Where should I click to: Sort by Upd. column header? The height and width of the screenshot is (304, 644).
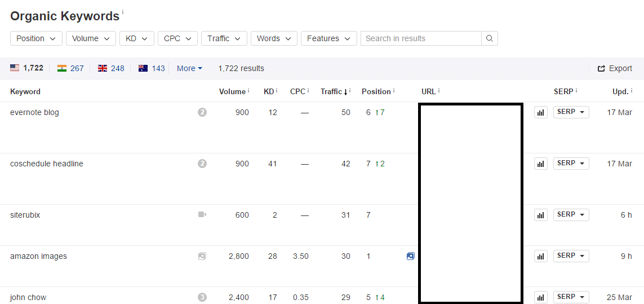(x=620, y=91)
